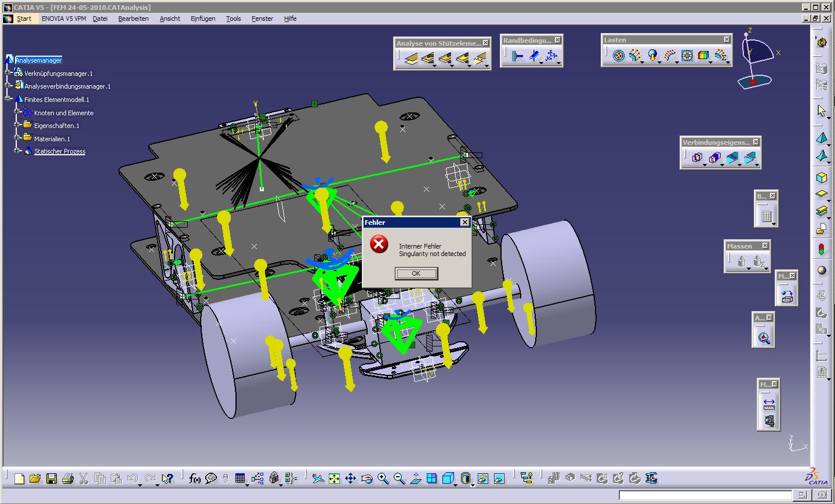Close the Fehler error dialog
This screenshot has height=504, width=835.
coord(464,222)
